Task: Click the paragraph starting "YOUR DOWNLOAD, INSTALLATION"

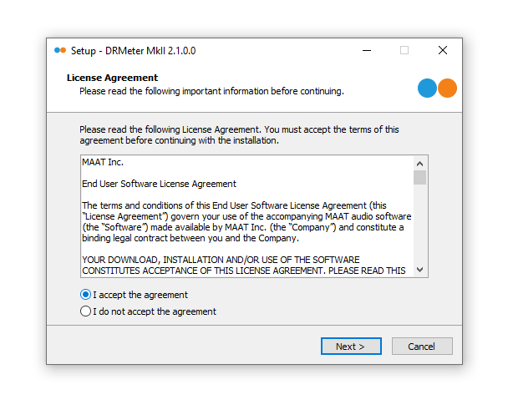Action: [x=242, y=264]
